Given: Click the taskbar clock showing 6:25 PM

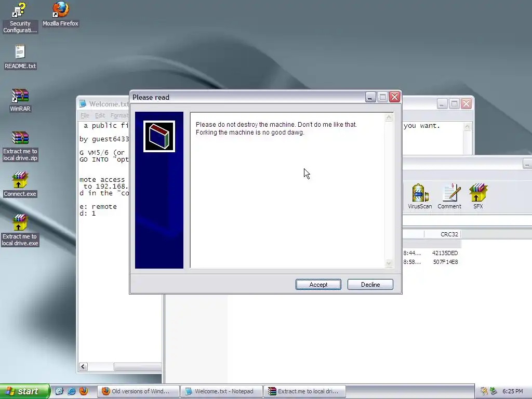Looking at the screenshot, I should tap(513, 391).
